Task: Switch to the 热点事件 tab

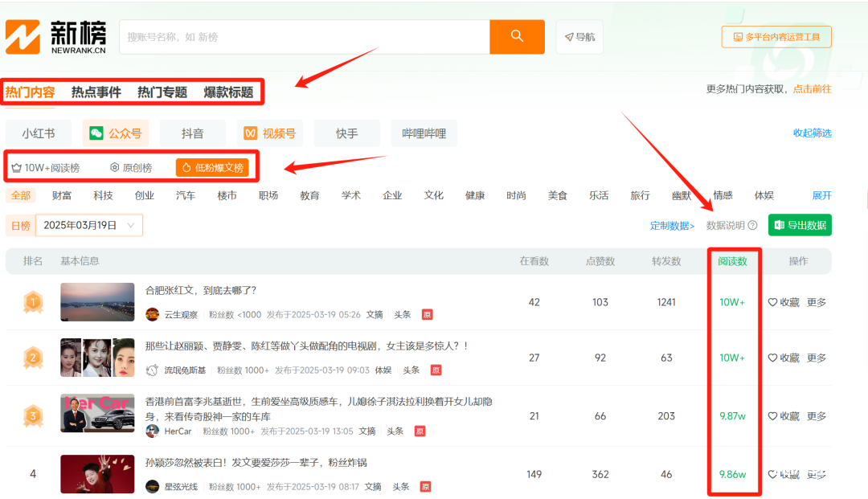Action: point(96,92)
